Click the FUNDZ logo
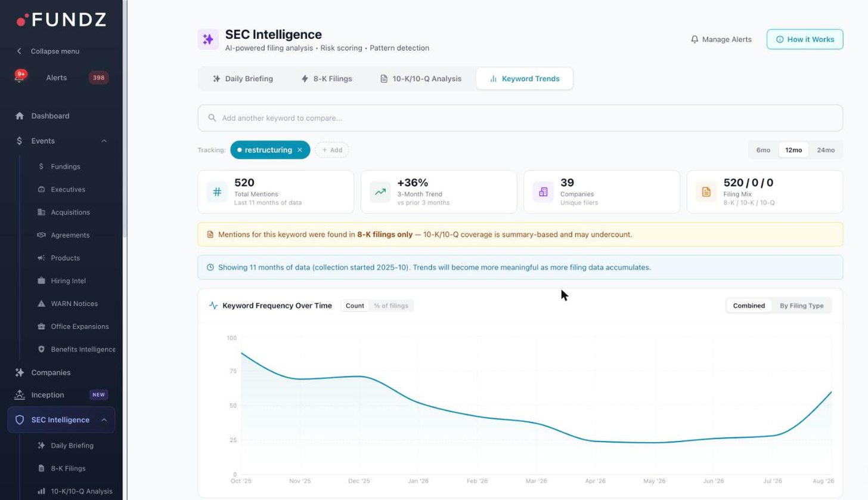Viewport: 868px width, 500px height. (61, 20)
